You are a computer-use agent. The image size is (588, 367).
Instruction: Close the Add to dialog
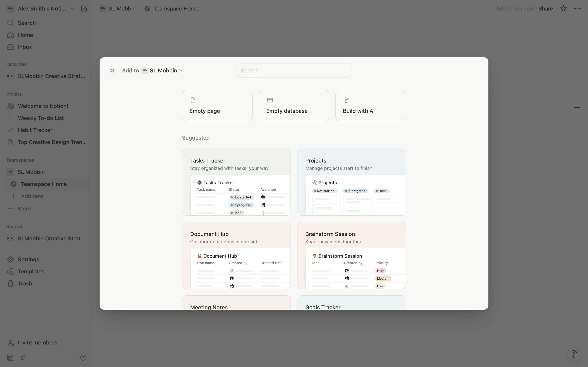coord(112,71)
